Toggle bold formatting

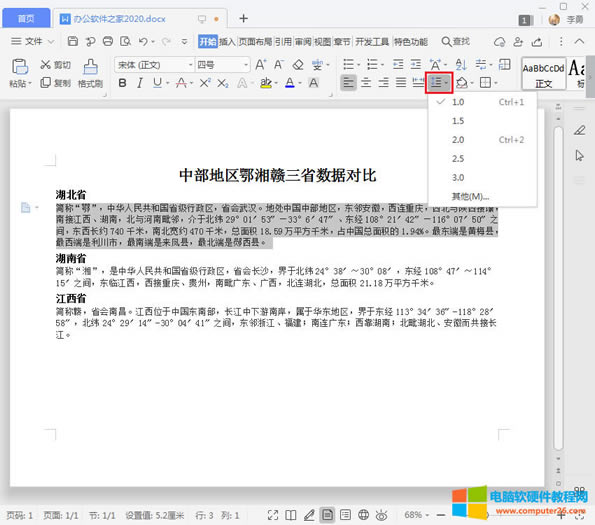click(x=122, y=83)
